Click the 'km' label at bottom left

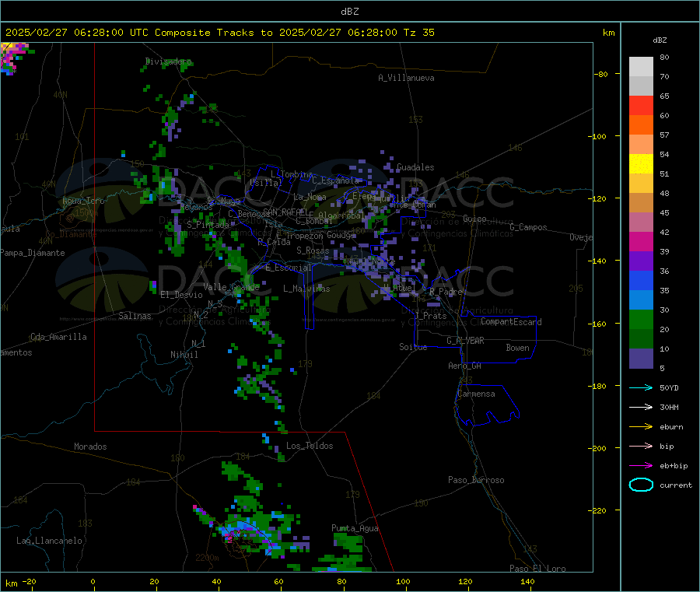[11, 583]
